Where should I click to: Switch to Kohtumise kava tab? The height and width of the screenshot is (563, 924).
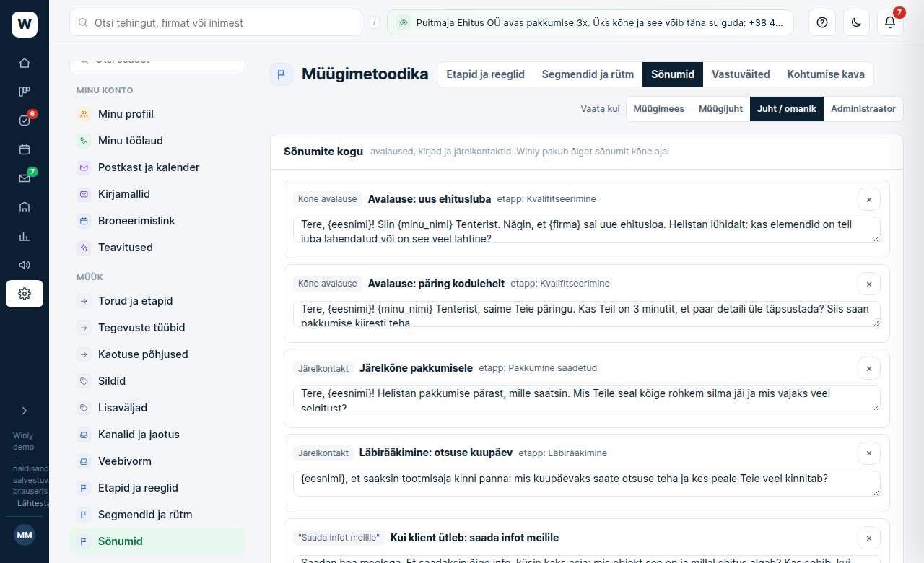tap(826, 74)
